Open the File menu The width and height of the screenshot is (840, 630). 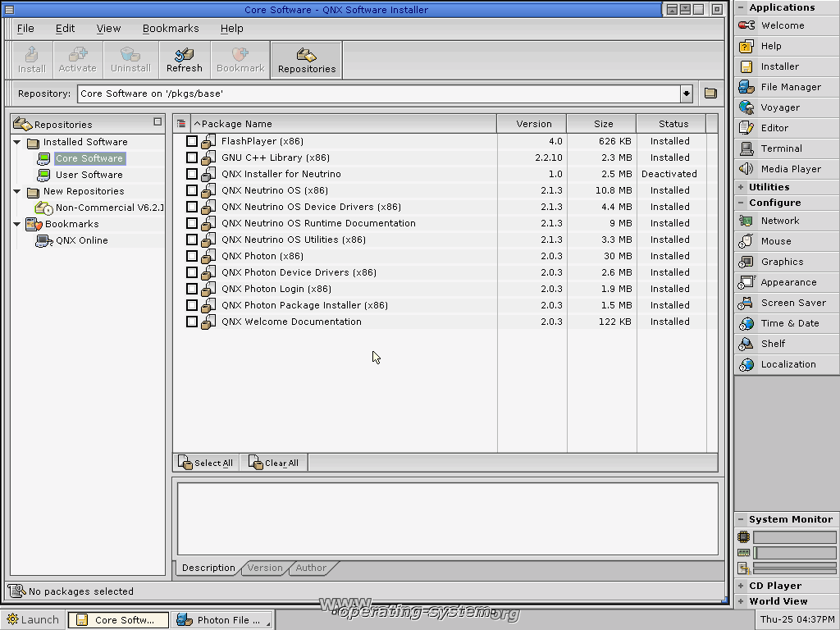tap(25, 29)
